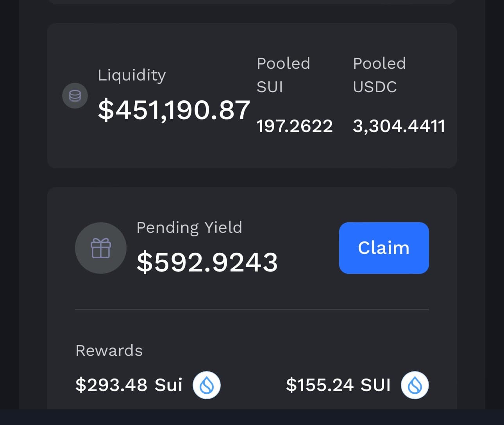
Task: Click the $293.48 Sui reward text
Action: 129,385
